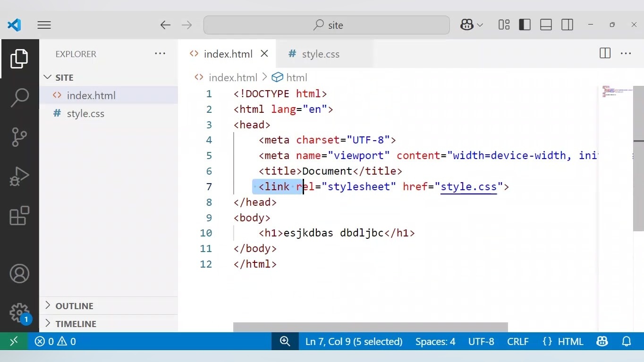Change indentation via Spaces: 4
644x362 pixels.
[435, 341]
